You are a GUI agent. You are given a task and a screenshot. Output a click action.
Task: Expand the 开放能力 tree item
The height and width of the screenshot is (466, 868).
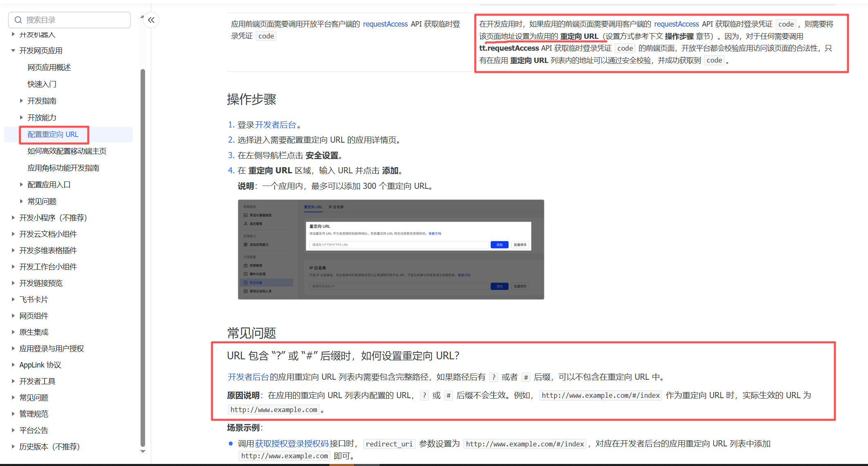[x=21, y=118]
